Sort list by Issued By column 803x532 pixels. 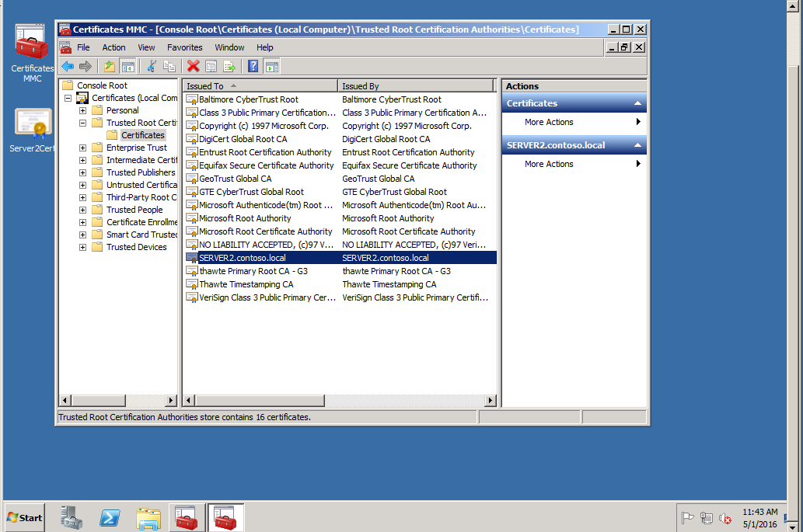coord(415,86)
